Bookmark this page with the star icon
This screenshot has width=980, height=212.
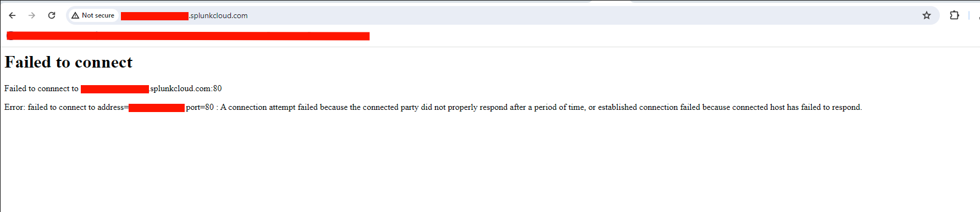pos(927,15)
